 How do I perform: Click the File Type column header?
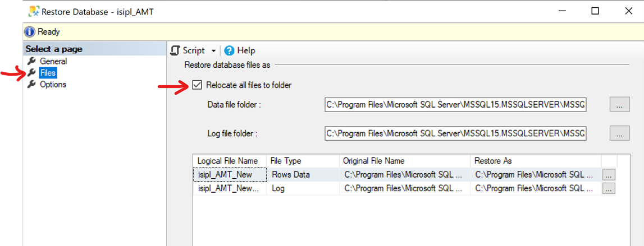(303, 161)
